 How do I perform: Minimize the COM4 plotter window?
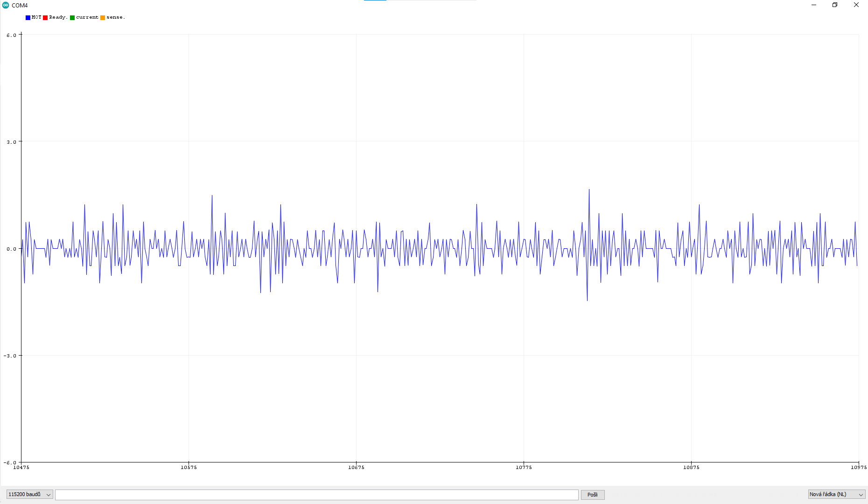click(x=814, y=5)
